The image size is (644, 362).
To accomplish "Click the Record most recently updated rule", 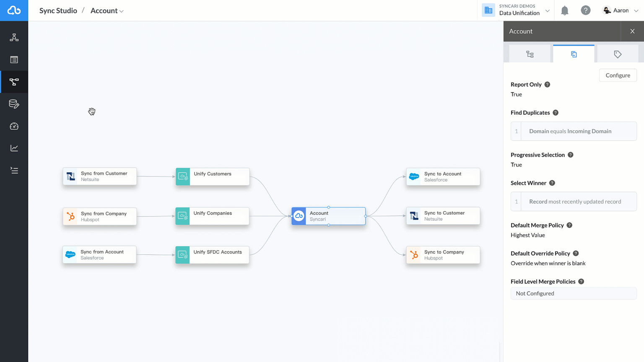I will tap(574, 202).
